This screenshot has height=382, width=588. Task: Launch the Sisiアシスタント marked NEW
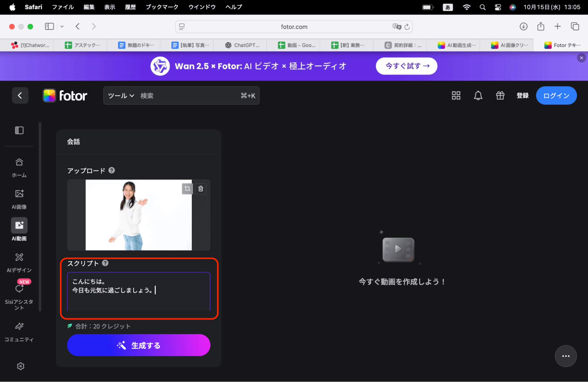[19, 294]
